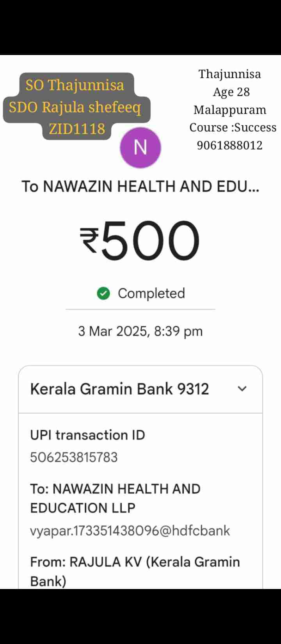281x644 pixels.
Task: Tap the Malappuram location text
Action: point(230,110)
